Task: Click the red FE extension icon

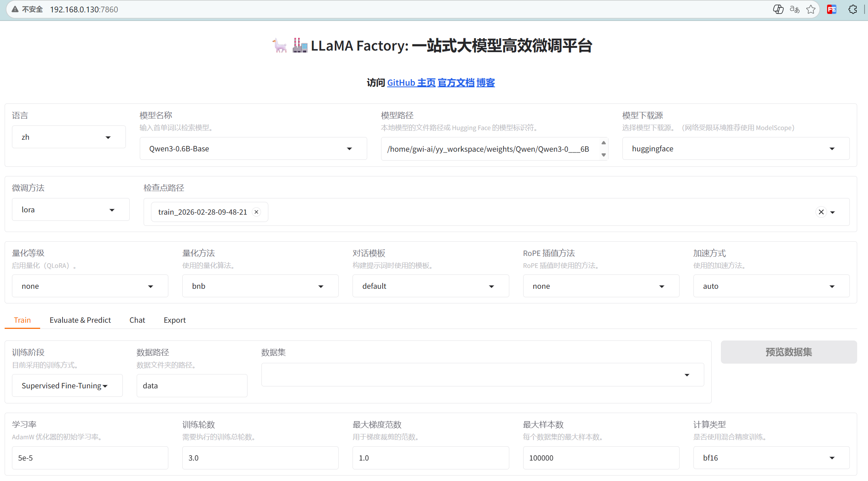Action: [832, 9]
